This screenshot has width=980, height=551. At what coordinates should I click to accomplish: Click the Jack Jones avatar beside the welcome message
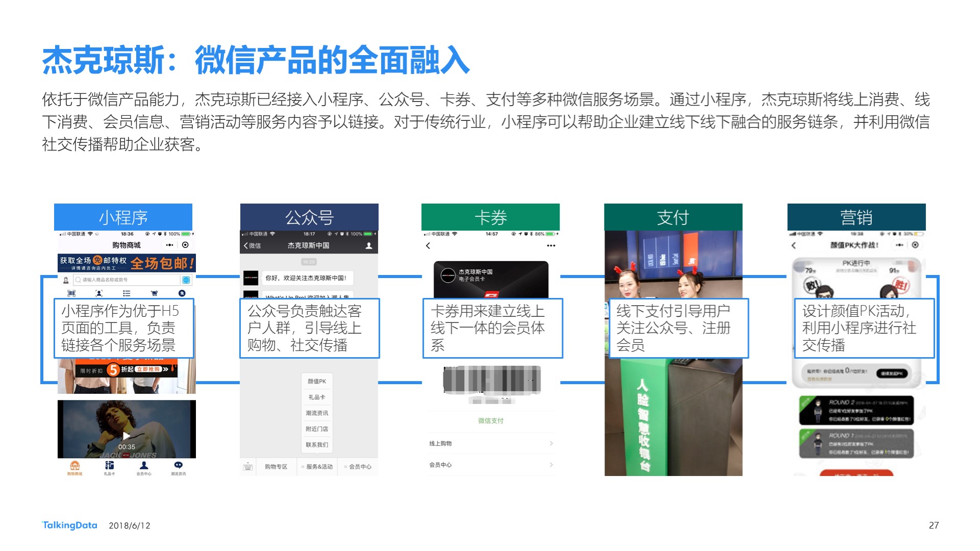coord(250,278)
